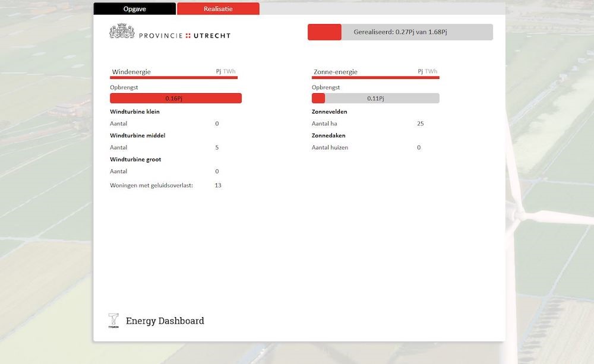Click the Aantal label under Windturbine middel

click(x=119, y=147)
